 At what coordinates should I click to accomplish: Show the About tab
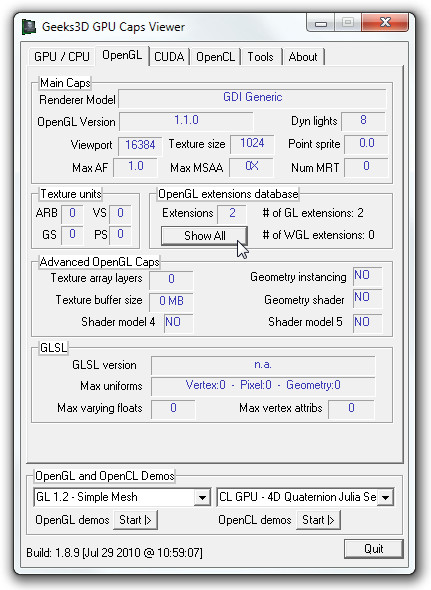click(303, 57)
